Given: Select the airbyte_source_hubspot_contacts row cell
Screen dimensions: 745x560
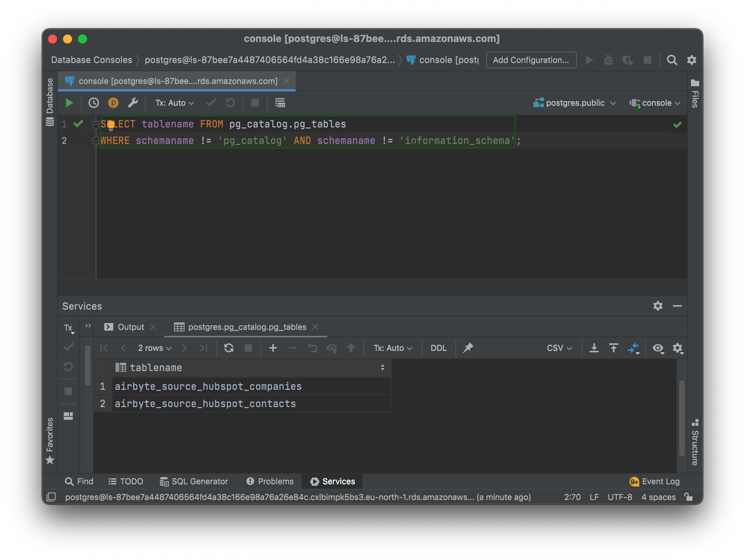Looking at the screenshot, I should [x=205, y=404].
